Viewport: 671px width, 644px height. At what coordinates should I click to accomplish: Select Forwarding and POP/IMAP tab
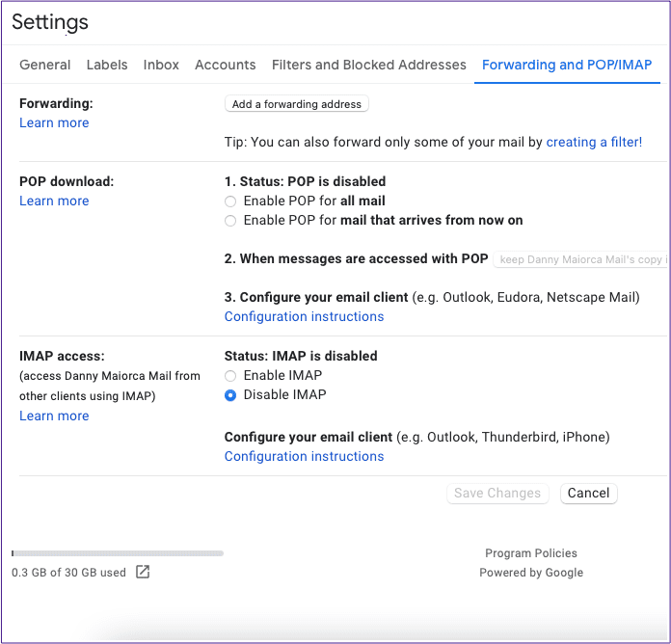(567, 65)
